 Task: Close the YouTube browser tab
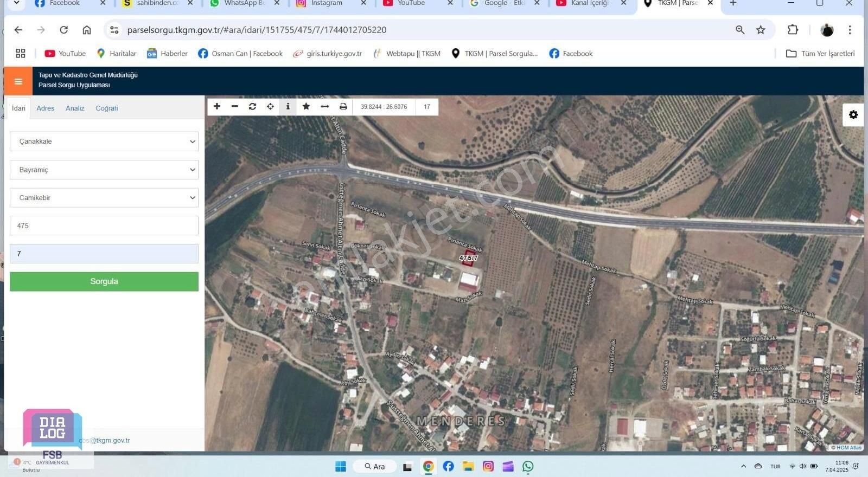[450, 3]
